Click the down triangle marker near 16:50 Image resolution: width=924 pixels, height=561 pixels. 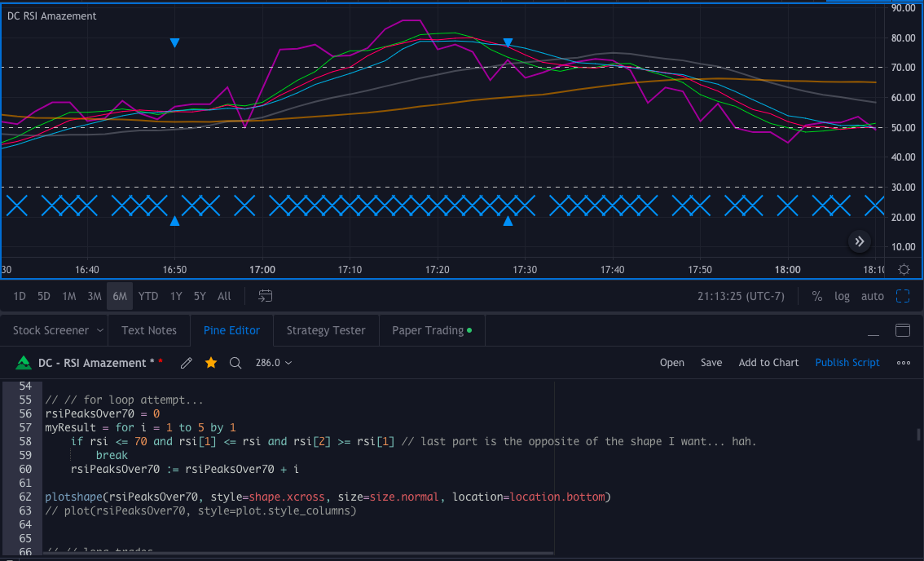(x=174, y=42)
